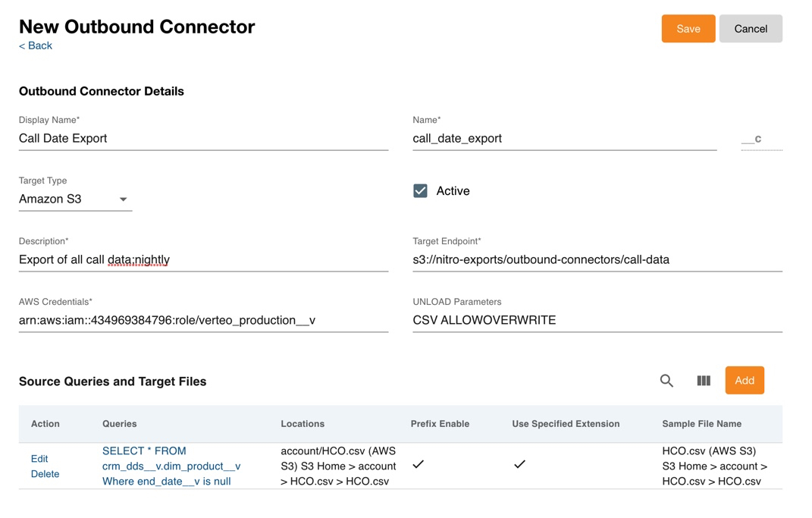The width and height of the screenshot is (812, 518).
Task: Select the Target Endpoint field
Action: (x=597, y=260)
